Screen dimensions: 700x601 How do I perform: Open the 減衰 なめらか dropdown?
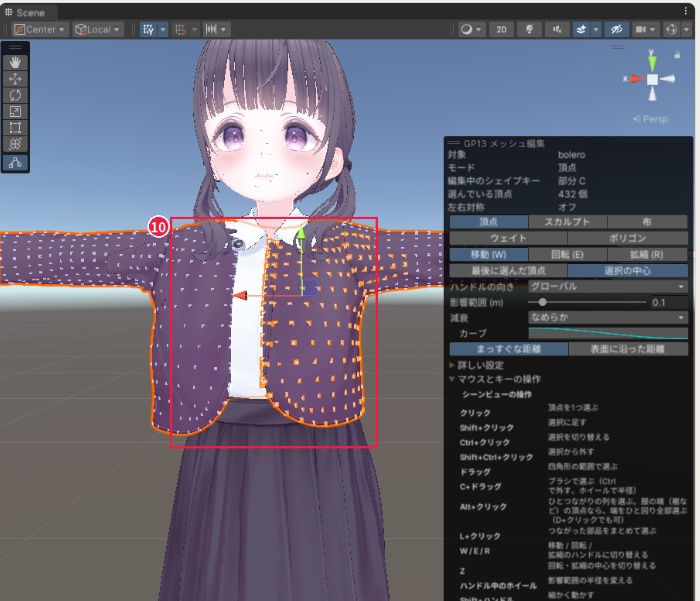click(x=608, y=317)
